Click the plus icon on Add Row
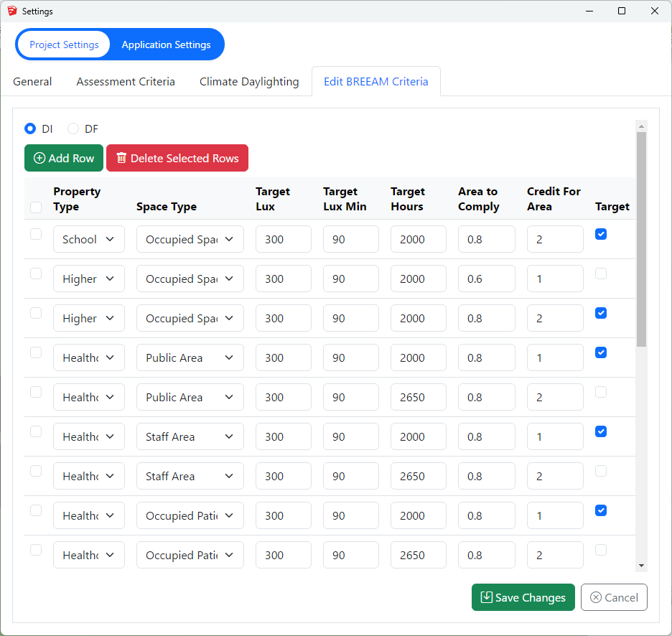Viewport: 672px width, 636px height. 39,158
